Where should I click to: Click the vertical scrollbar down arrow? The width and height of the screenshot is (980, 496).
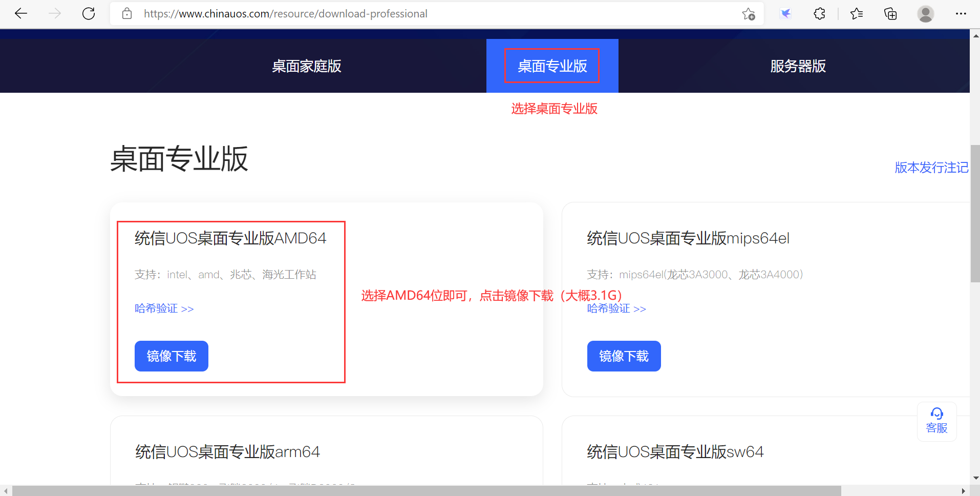[x=975, y=478]
